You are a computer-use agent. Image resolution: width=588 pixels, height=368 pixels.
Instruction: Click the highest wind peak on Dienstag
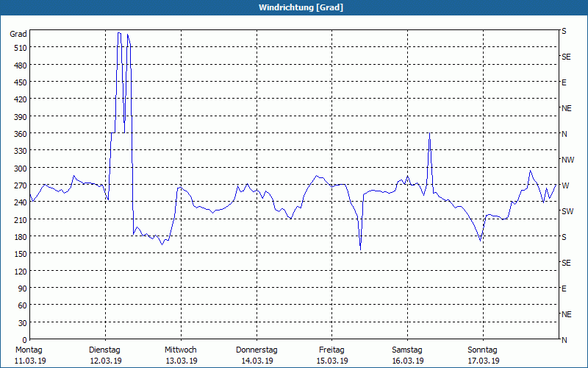click(119, 33)
